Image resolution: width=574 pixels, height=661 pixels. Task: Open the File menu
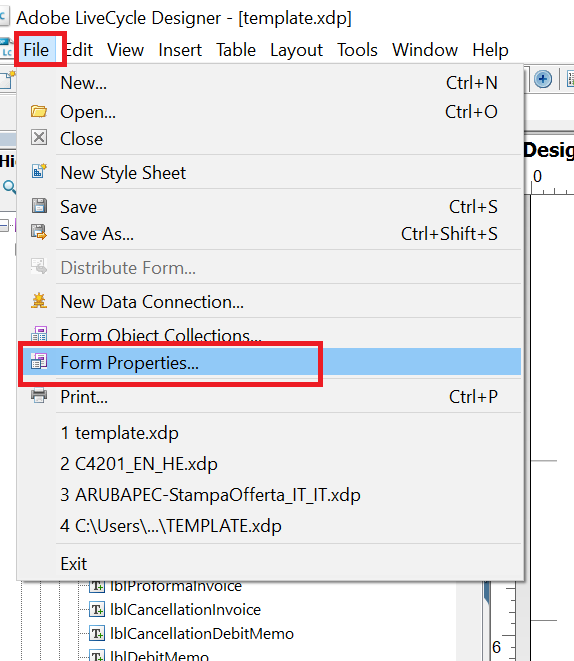(36, 50)
